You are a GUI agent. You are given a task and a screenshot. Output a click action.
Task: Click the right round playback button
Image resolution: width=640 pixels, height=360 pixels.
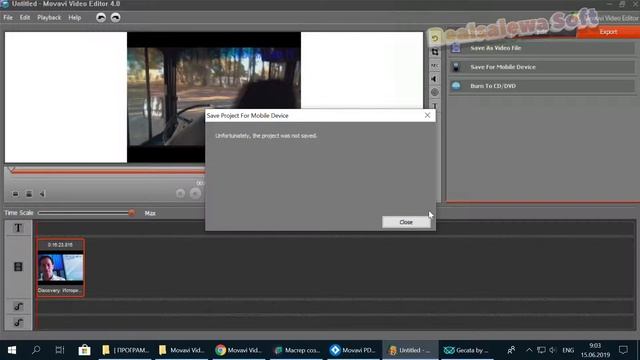coord(196,193)
